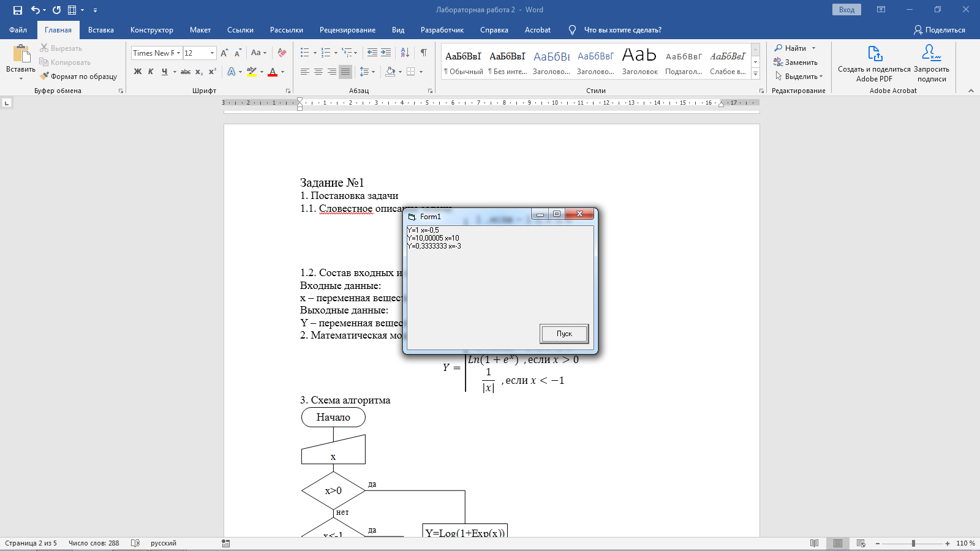Toggle paragraph marks display (¶)
The width and height of the screenshot is (980, 551).
[424, 53]
